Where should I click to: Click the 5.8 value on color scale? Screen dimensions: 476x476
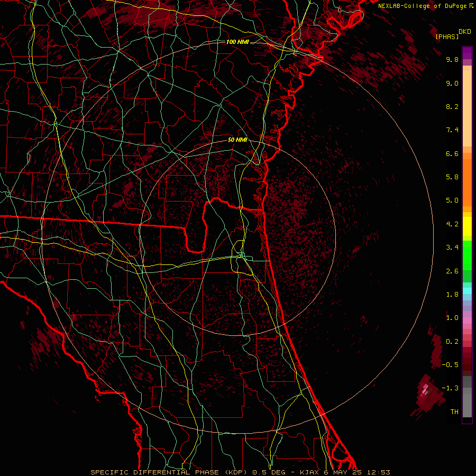coord(452,177)
